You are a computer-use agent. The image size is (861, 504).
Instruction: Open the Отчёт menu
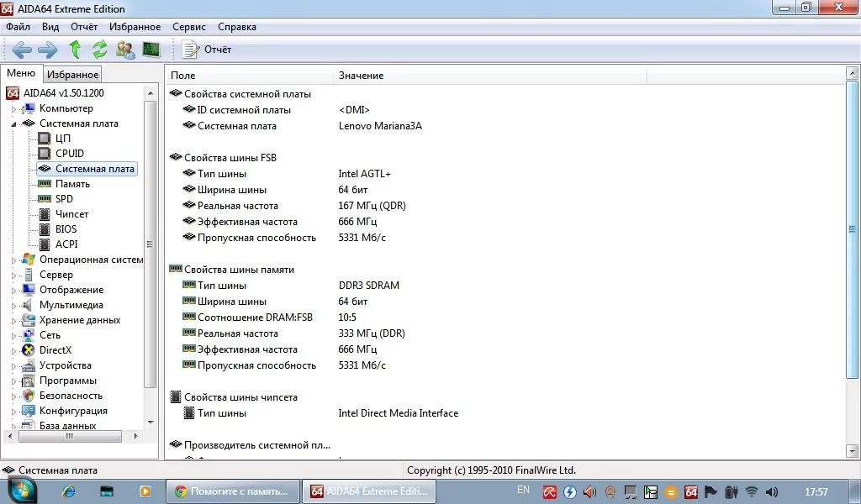[x=84, y=27]
